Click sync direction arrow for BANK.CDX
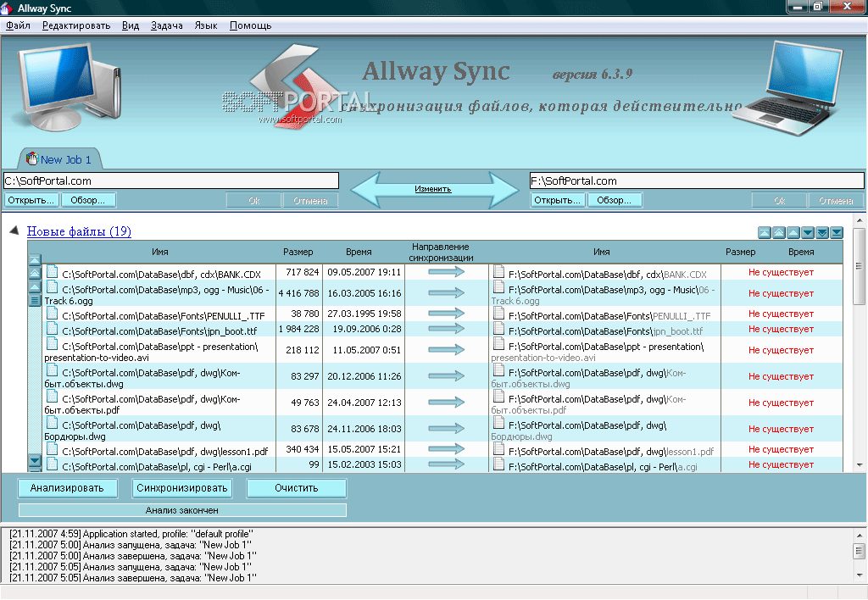This screenshot has height=600, width=868. (446, 272)
